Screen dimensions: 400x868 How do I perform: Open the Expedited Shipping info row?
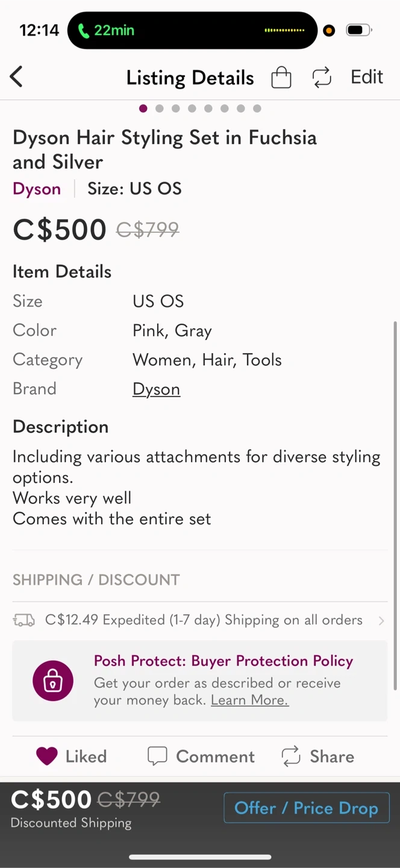pos(204,620)
